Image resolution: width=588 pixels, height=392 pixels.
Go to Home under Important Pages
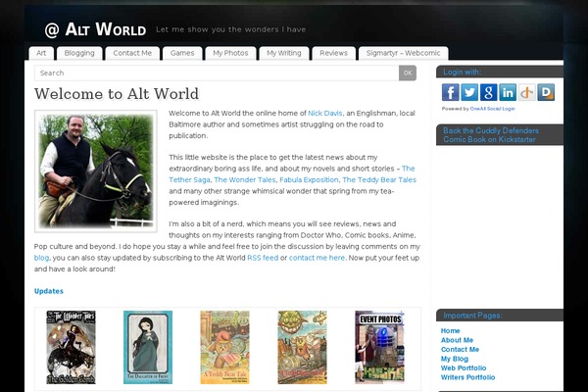click(x=451, y=331)
